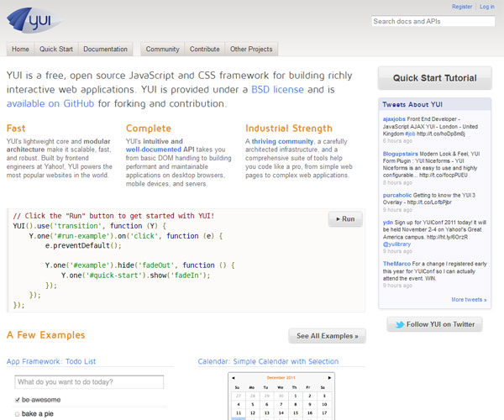Select day 10 in the calendar
The height and width of the screenshot is (420, 504).
(324, 405)
